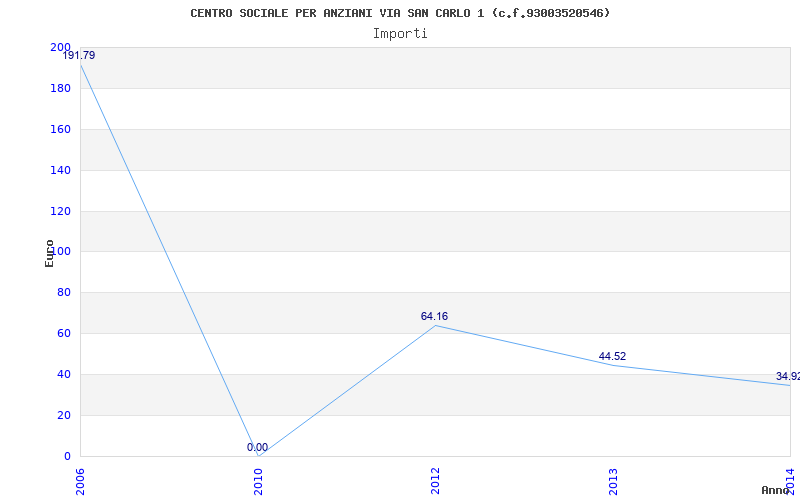Click the 0 y-axis tick label
The width and height of the screenshot is (800, 500).
[x=67, y=456]
